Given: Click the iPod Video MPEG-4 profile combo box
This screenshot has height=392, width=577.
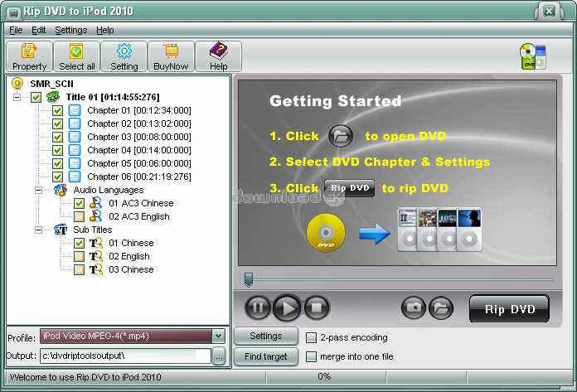Looking at the screenshot, I should pyautogui.click(x=132, y=336).
